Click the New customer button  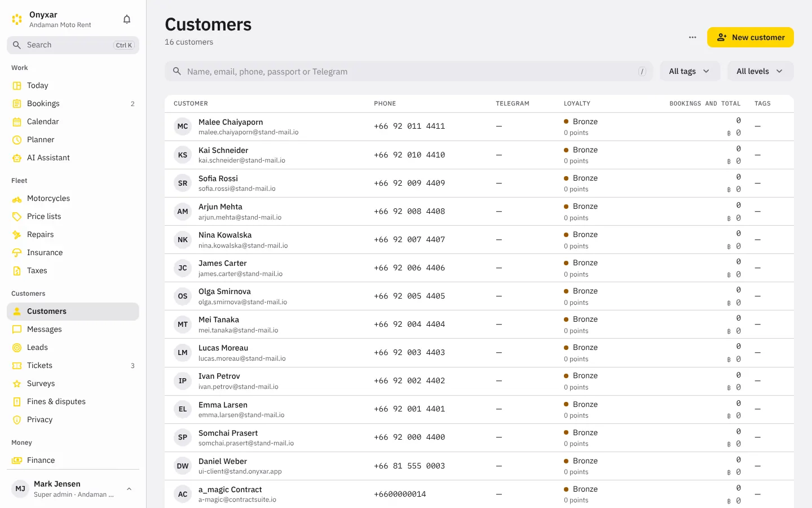click(751, 37)
